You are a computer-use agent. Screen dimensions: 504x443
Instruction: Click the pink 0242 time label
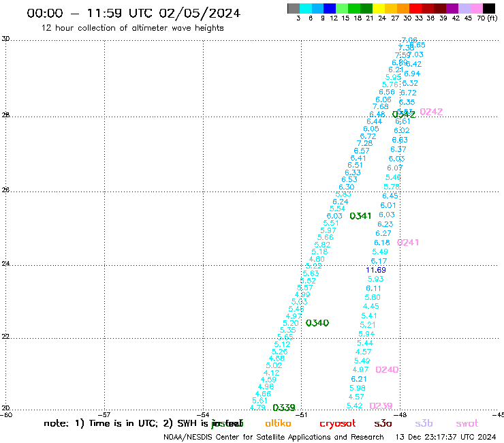431,112
